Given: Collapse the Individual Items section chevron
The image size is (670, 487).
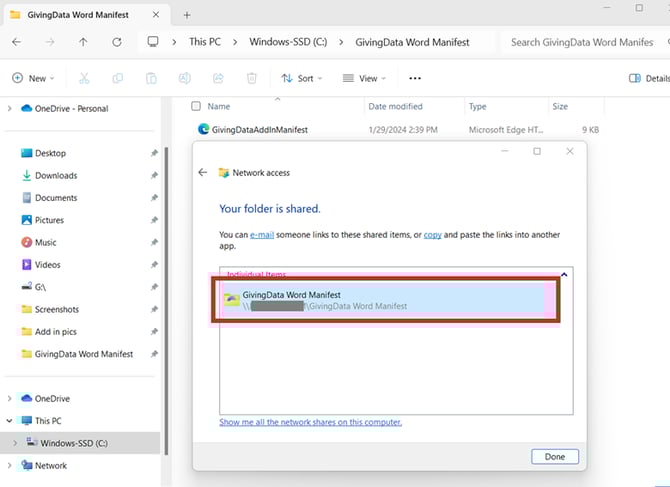Looking at the screenshot, I should point(563,274).
